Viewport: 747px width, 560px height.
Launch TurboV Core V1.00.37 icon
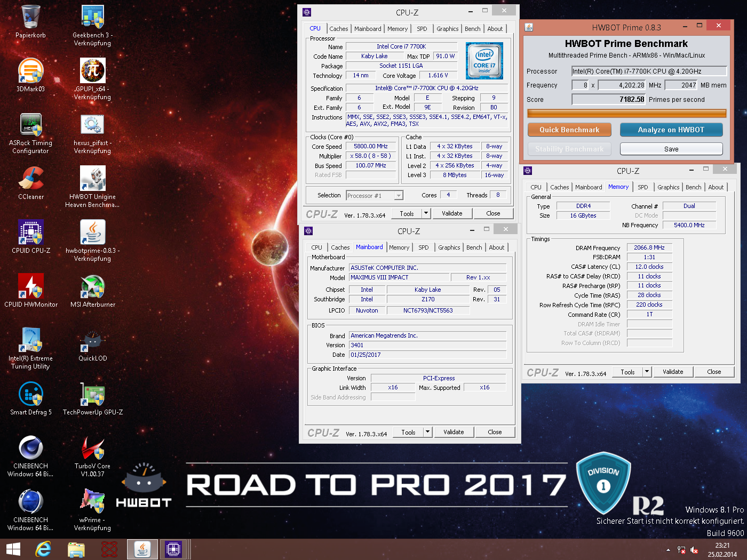[93, 448]
